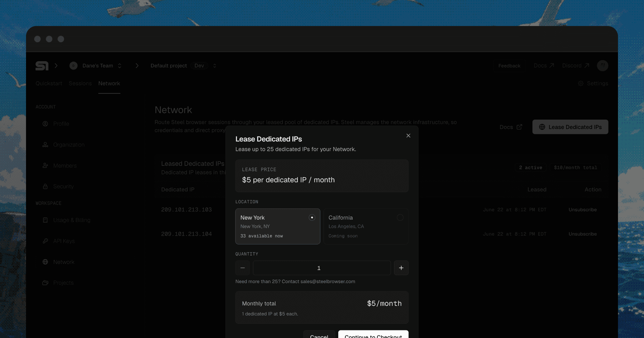Click the '$10/month total' badge

575,168
